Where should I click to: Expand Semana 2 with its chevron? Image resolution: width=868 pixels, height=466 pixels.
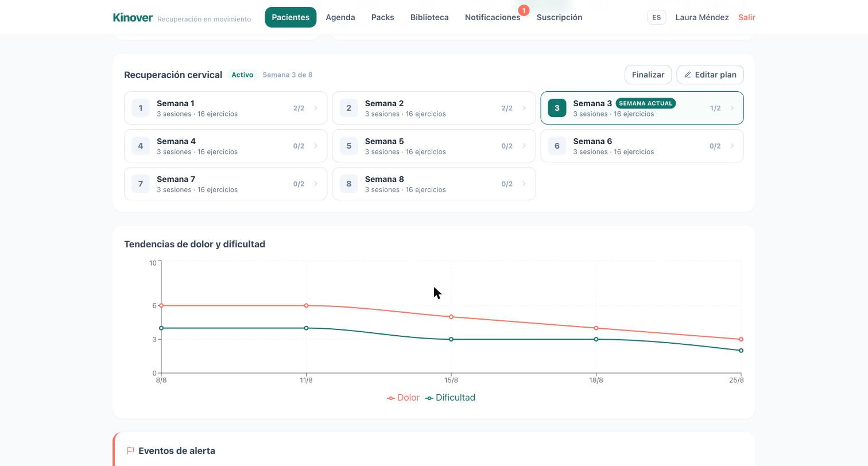click(x=524, y=108)
